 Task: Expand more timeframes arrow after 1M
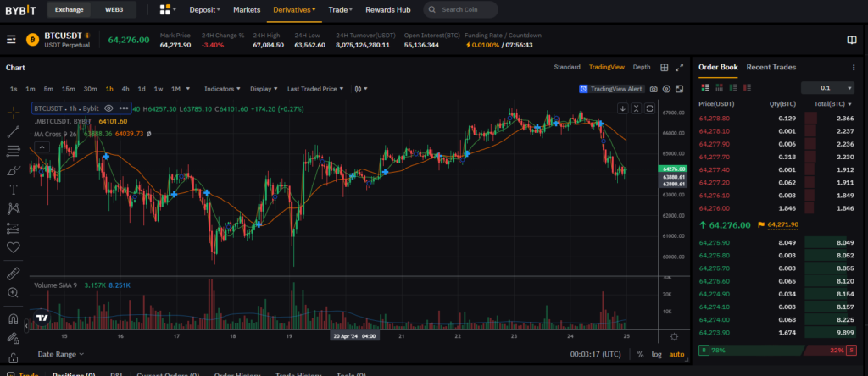(x=188, y=88)
